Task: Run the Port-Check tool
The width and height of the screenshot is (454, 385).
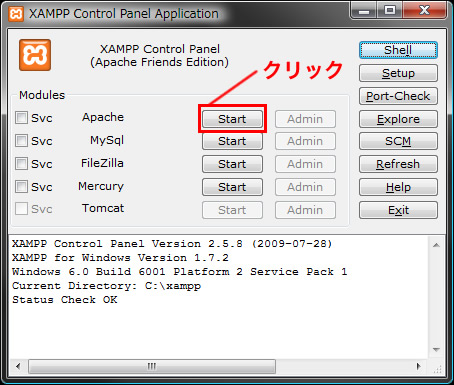Action: coord(398,96)
